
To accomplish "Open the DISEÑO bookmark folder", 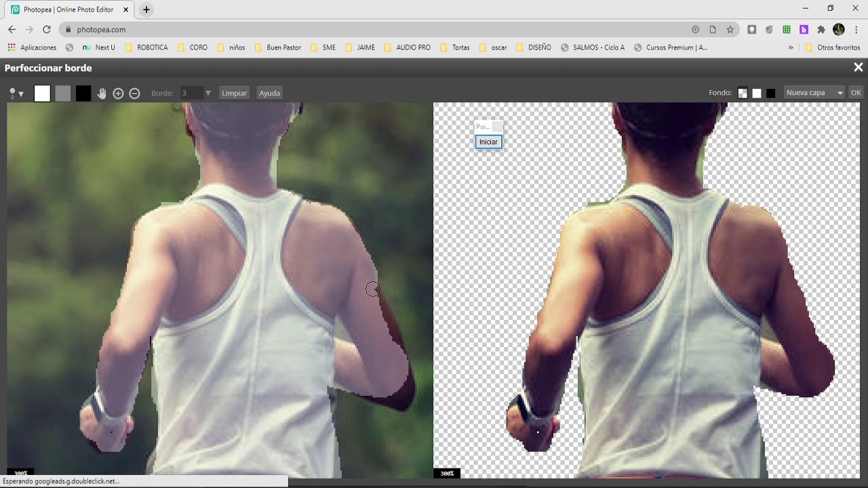I will 534,47.
